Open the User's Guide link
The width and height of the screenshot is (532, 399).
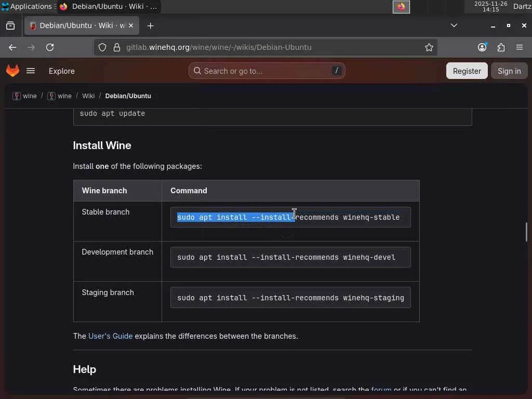110,336
